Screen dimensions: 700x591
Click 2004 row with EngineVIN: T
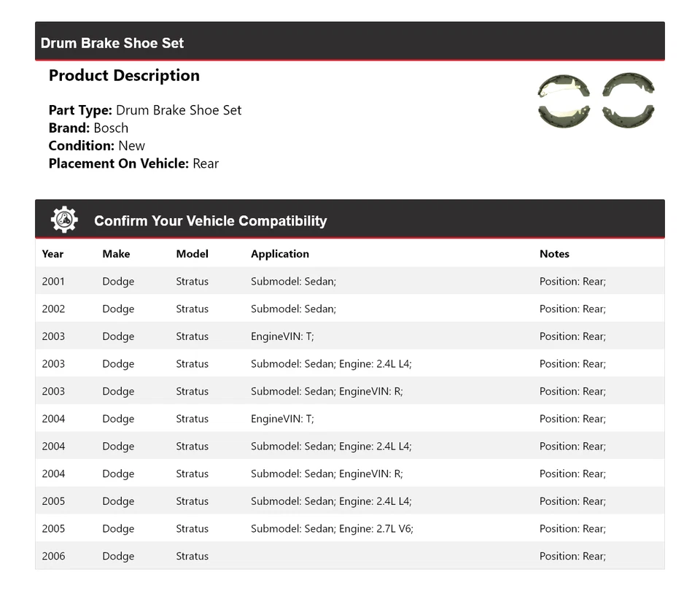coord(282,419)
